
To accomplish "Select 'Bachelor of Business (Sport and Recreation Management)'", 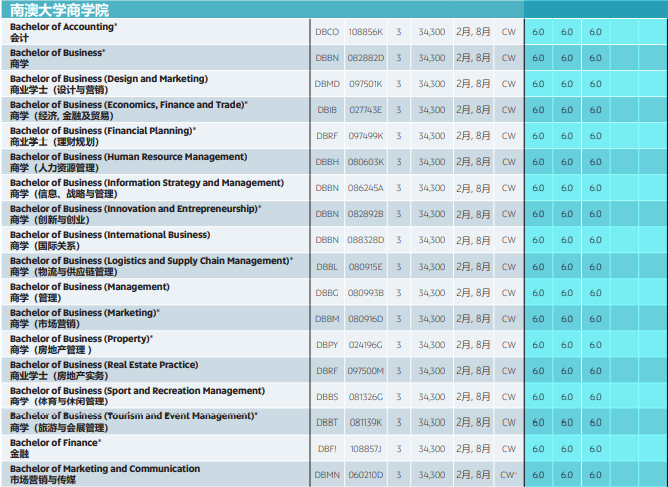I will (137, 390).
